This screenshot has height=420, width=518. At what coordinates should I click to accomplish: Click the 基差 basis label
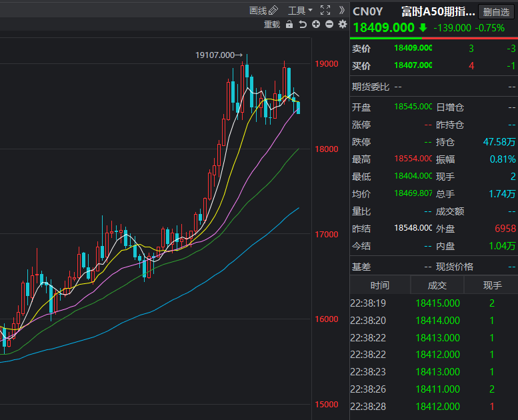361,267
